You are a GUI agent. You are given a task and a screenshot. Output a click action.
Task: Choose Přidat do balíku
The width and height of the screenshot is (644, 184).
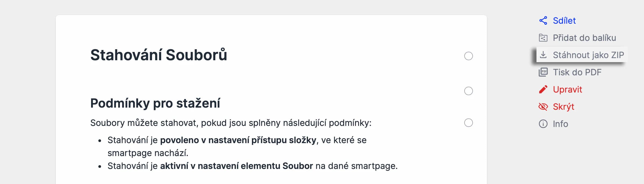[584, 38]
